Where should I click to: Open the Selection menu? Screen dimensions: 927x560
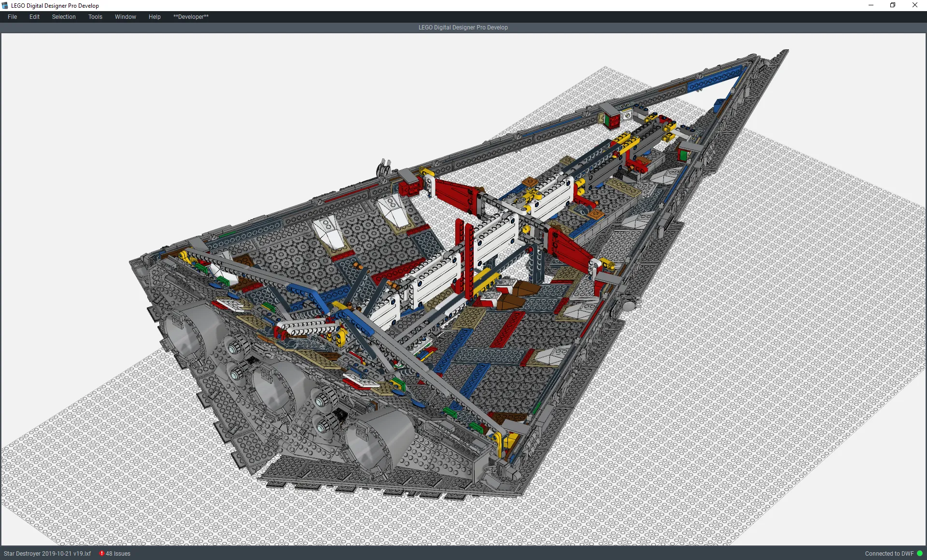click(64, 17)
